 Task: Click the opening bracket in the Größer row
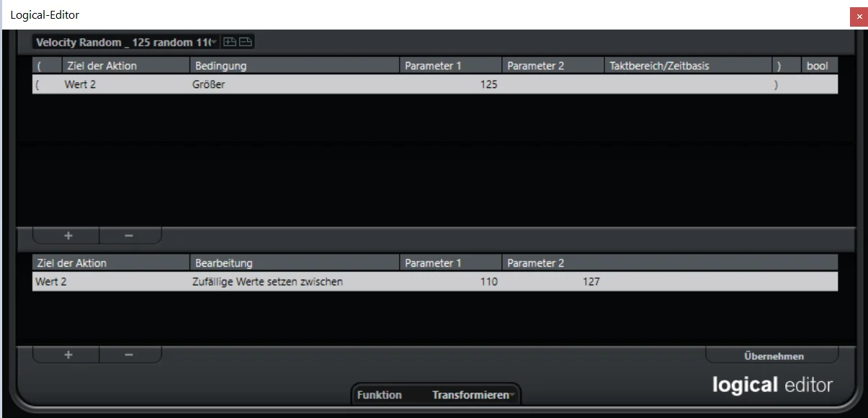pyautogui.click(x=37, y=84)
